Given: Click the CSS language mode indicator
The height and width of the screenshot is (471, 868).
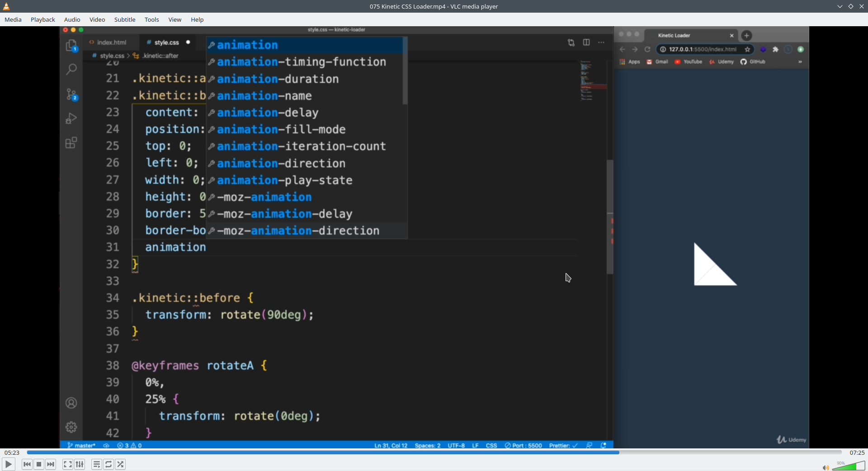Looking at the screenshot, I should pyautogui.click(x=491, y=446).
